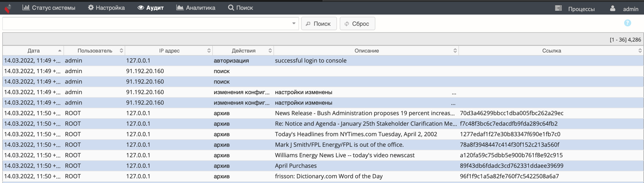The height and width of the screenshot is (183, 644).
Task: Click the Сброс reset button
Action: (x=357, y=24)
